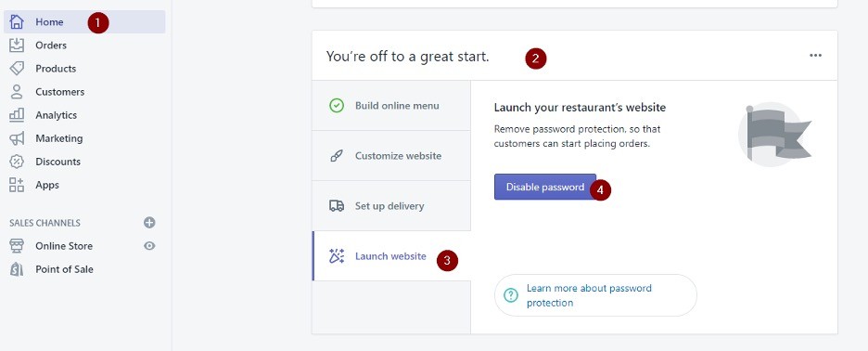Click the Home house icon

[x=18, y=21]
